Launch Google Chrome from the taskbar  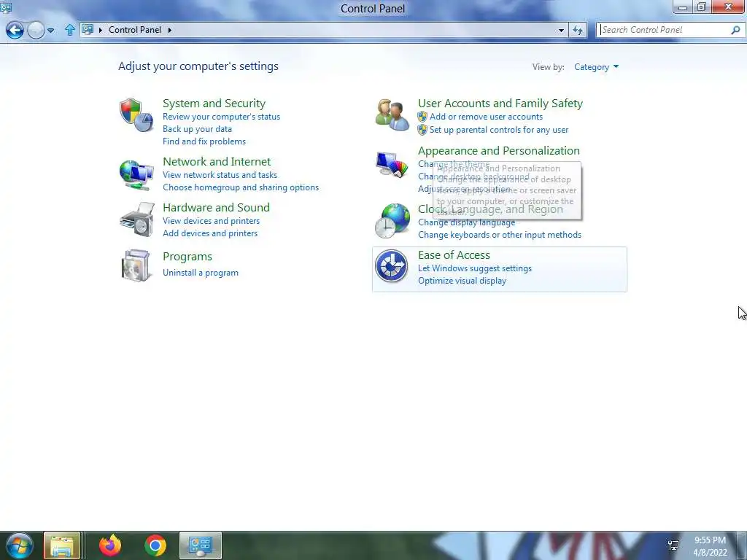(155, 545)
